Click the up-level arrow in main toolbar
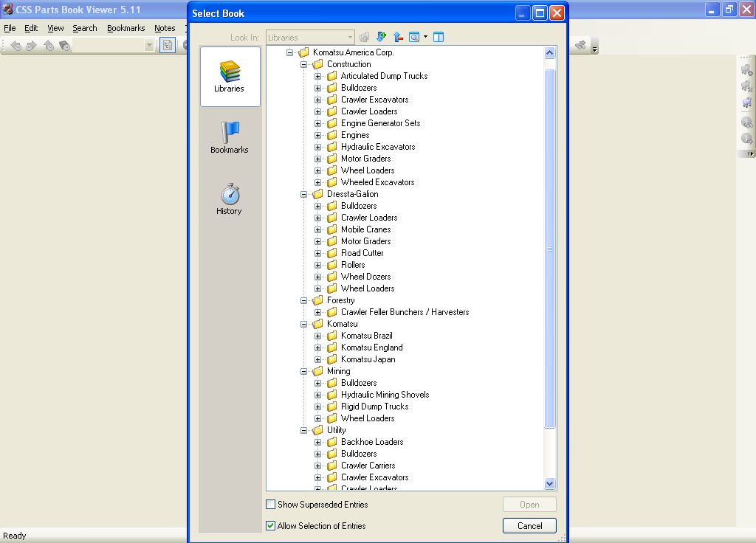 (49, 46)
